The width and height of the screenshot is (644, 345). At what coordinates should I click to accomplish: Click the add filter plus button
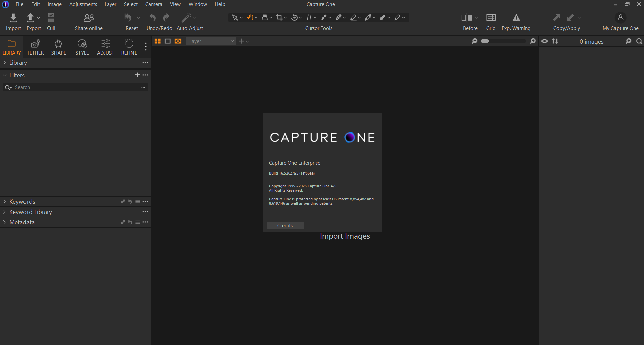coord(137,75)
